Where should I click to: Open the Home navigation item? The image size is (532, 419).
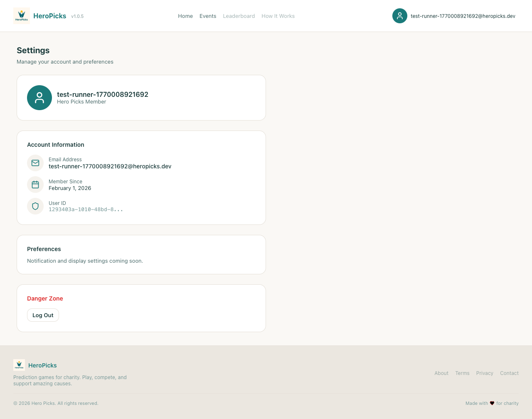185,16
